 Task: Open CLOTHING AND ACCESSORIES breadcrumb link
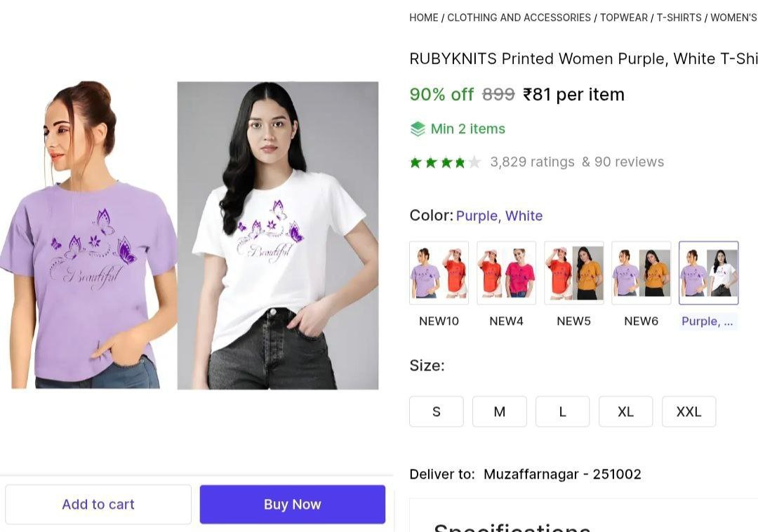pyautogui.click(x=519, y=18)
